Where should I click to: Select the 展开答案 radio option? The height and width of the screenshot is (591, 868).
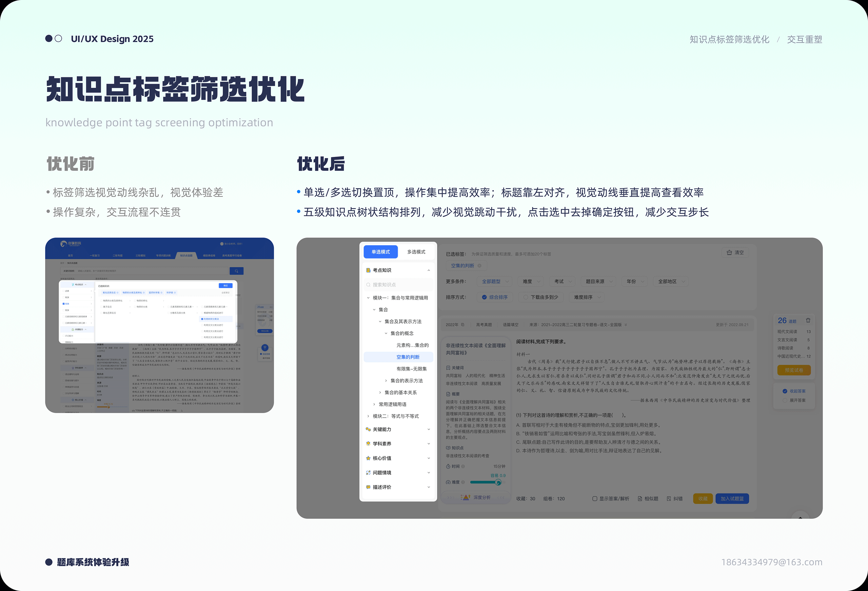click(785, 400)
